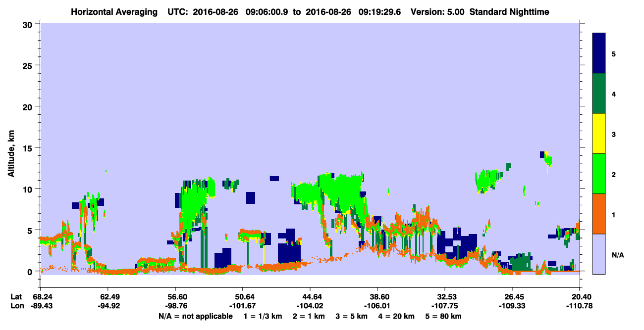The height and width of the screenshot is (330, 644).
Task: Click the dark blue colorbar segment labeled 5
Action: tap(599, 53)
